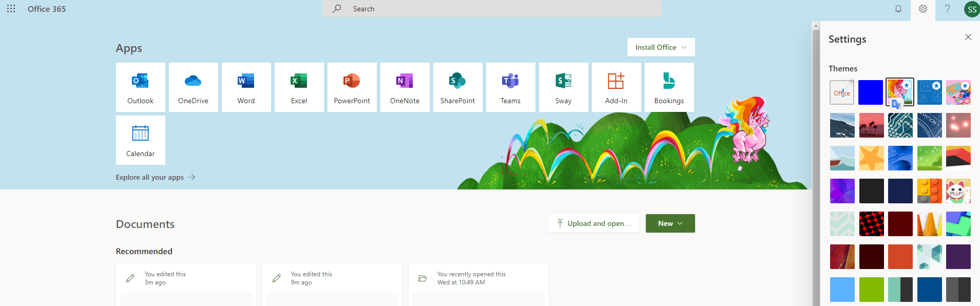Click the Office 365 title
Screen dimensions: 980x306
47,9
